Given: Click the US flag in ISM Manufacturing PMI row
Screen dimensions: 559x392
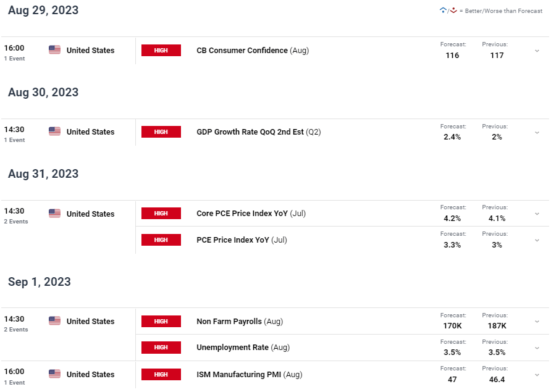Looking at the screenshot, I should [54, 374].
